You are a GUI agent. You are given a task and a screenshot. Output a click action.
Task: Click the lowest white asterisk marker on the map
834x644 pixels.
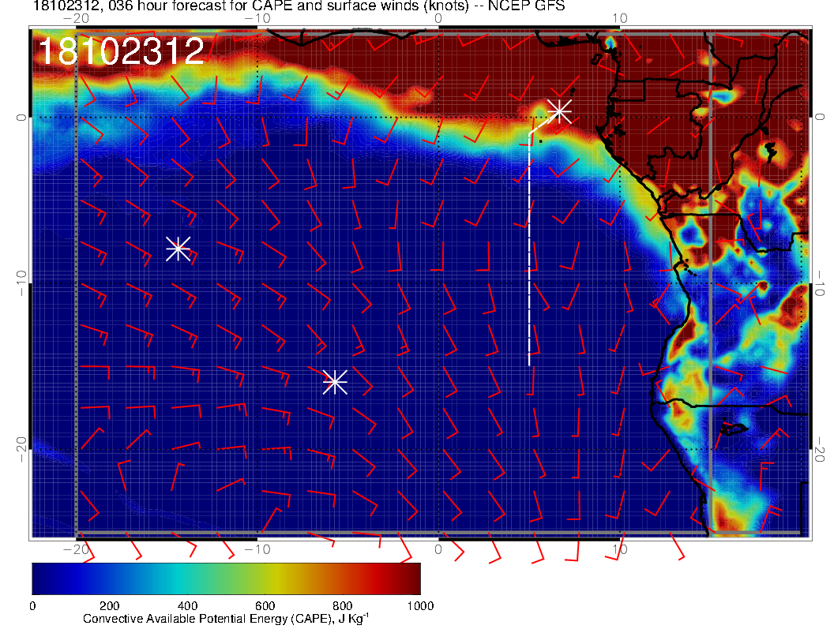tap(335, 381)
